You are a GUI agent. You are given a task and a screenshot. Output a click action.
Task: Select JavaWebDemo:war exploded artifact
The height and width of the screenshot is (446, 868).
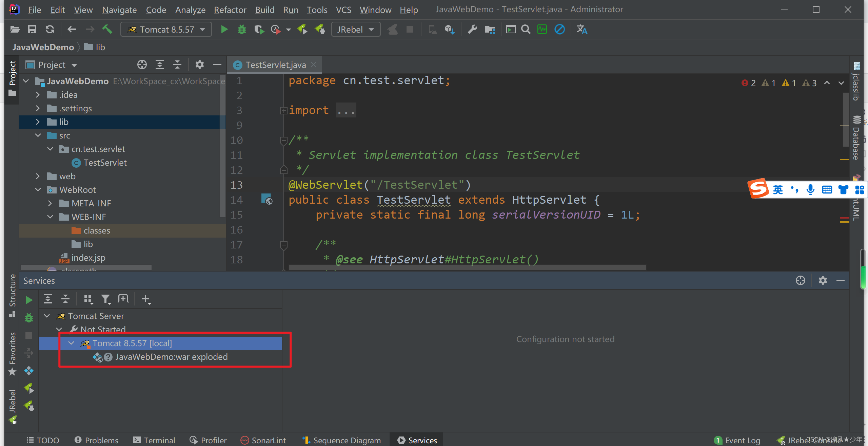[171, 357]
